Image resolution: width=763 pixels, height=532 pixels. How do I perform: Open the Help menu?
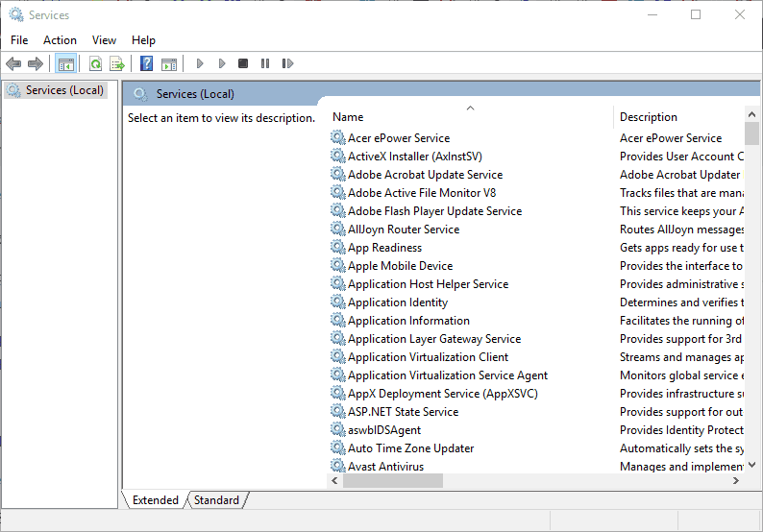[x=143, y=40]
